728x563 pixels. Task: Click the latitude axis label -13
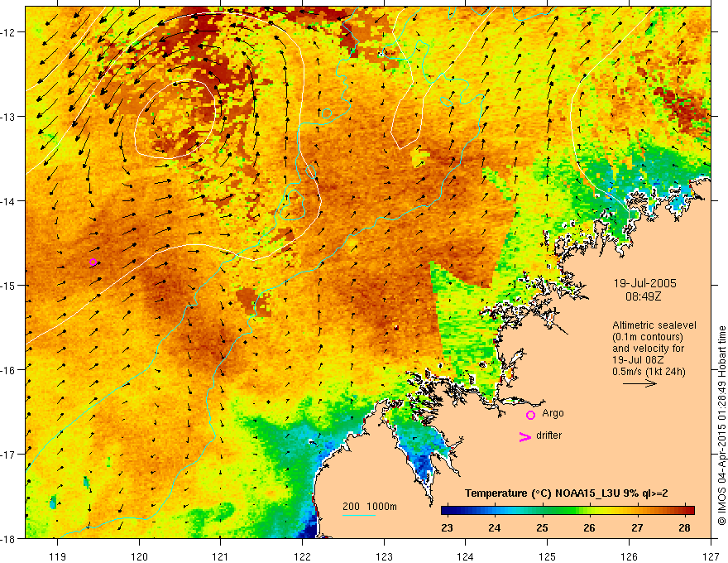(8, 117)
